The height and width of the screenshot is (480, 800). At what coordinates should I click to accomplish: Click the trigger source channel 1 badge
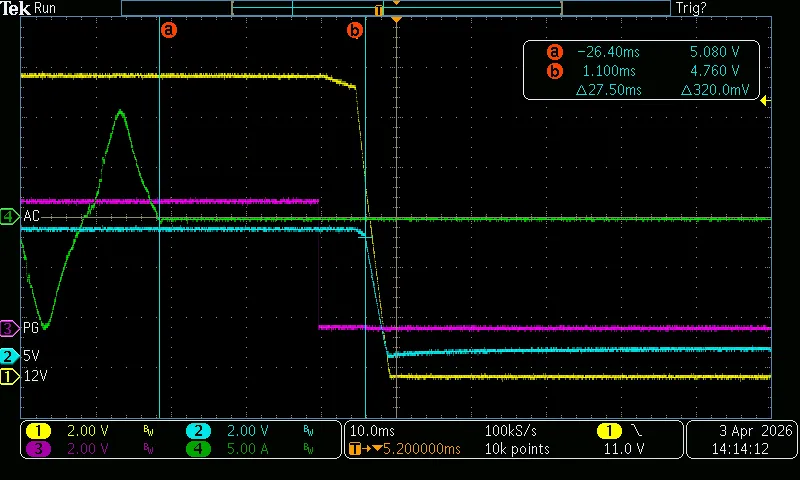point(609,431)
